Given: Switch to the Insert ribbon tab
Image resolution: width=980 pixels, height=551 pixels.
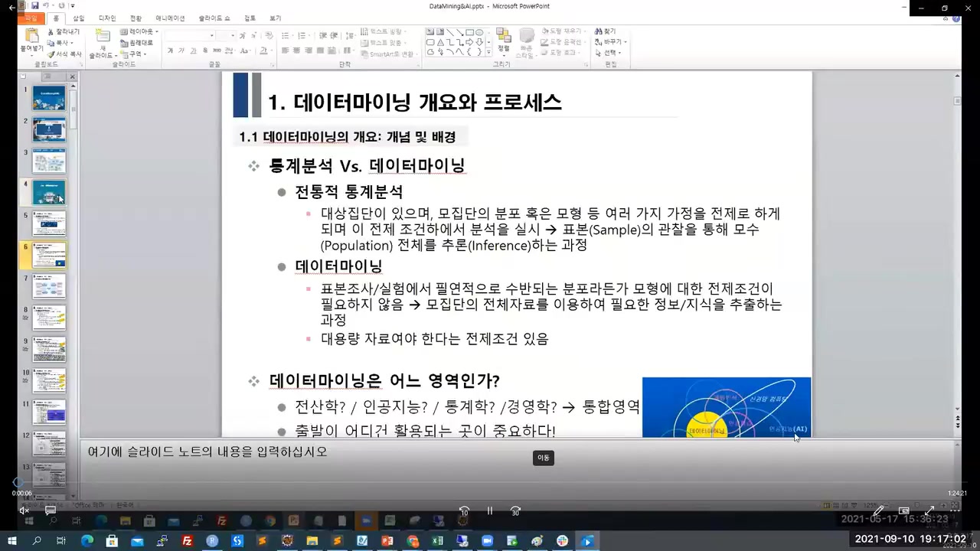Looking at the screenshot, I should [x=80, y=18].
